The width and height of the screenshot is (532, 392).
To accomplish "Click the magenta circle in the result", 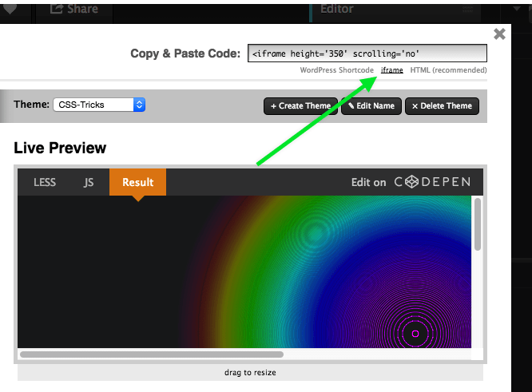I will click(x=415, y=334).
